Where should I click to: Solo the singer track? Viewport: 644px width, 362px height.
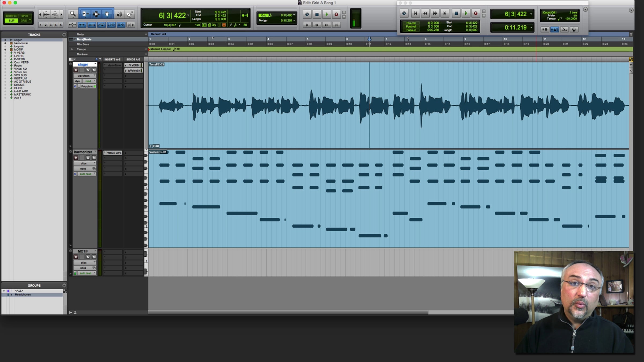[88, 70]
